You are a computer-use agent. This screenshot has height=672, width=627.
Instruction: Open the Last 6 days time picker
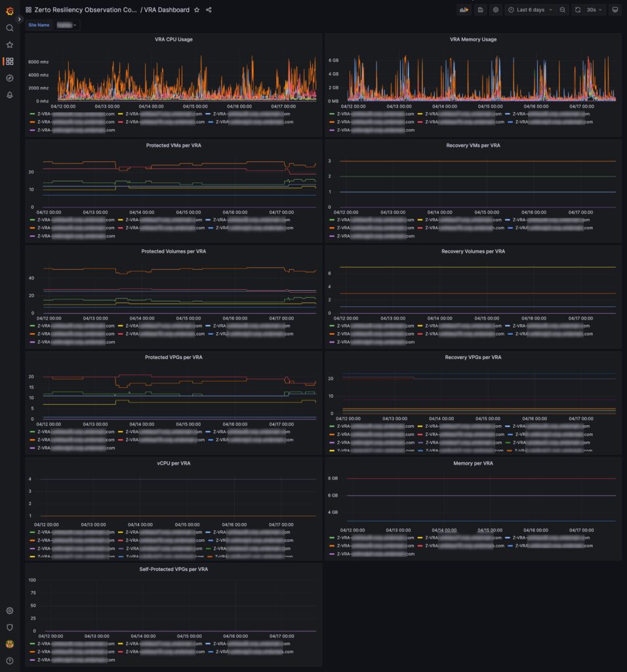pyautogui.click(x=531, y=10)
